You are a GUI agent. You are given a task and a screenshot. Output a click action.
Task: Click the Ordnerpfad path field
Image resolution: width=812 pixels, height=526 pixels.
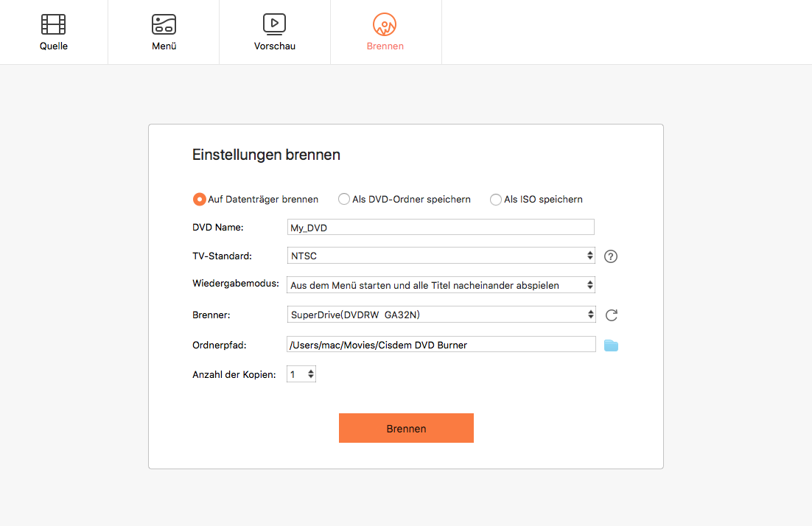pyautogui.click(x=441, y=345)
